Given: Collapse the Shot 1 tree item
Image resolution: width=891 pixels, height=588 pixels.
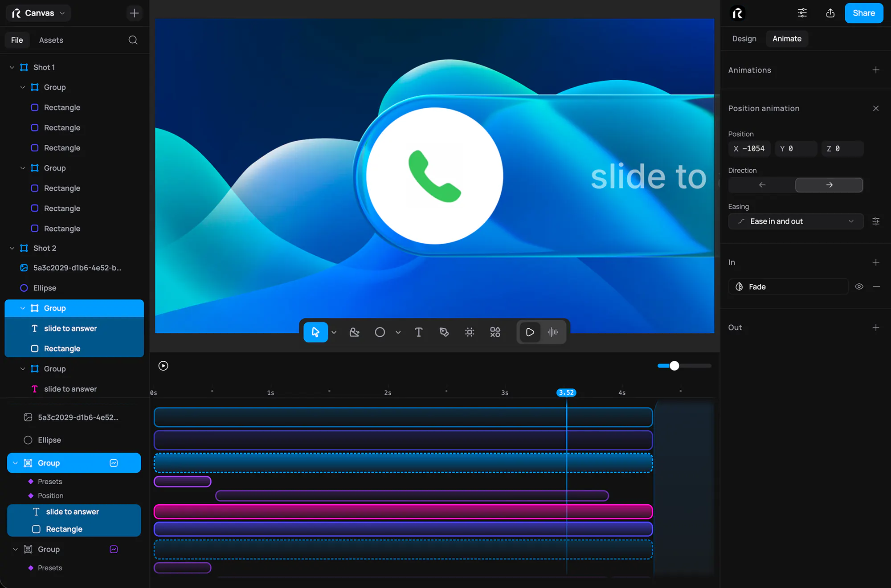Looking at the screenshot, I should [12, 67].
